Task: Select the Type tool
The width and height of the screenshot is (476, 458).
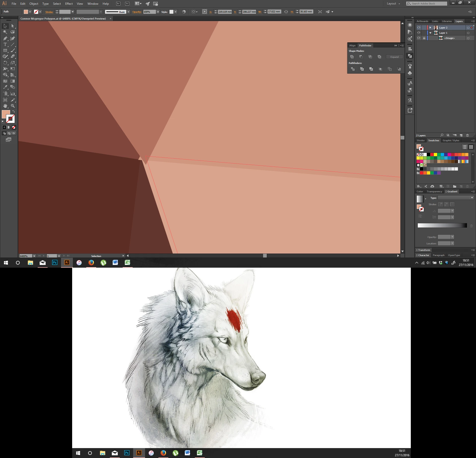Action: point(5,45)
